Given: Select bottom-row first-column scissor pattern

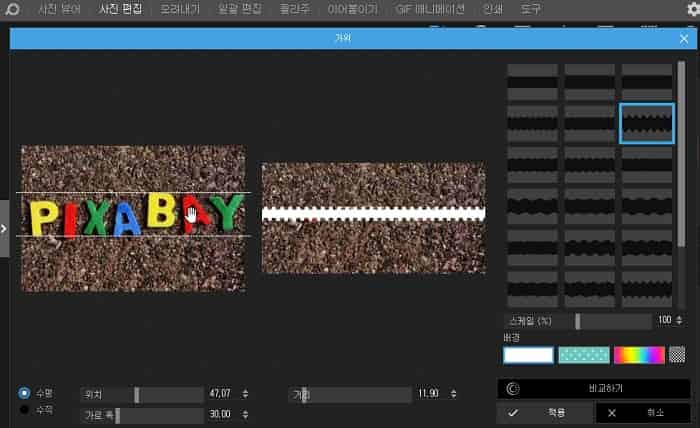Looking at the screenshot, I should pyautogui.click(x=533, y=289).
